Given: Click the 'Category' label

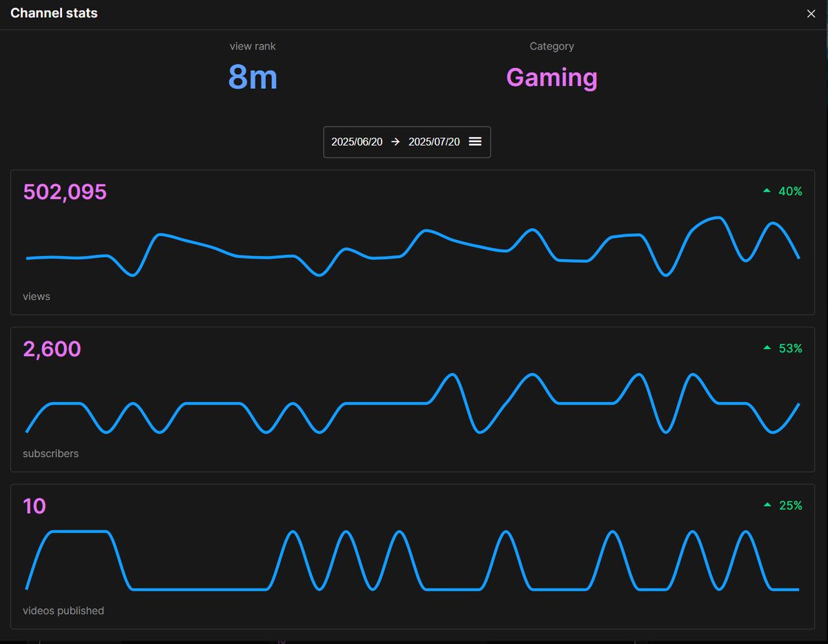Looking at the screenshot, I should coord(552,46).
